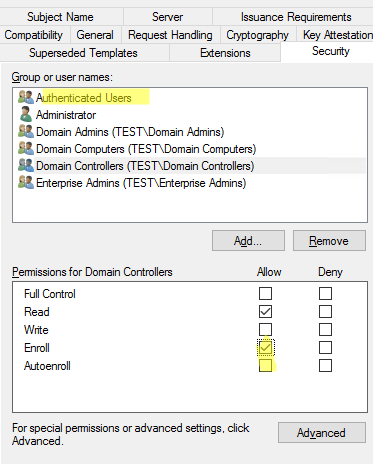373x464 pixels.
Task: Click the Full Control permission label
Action: pyautogui.click(x=50, y=294)
